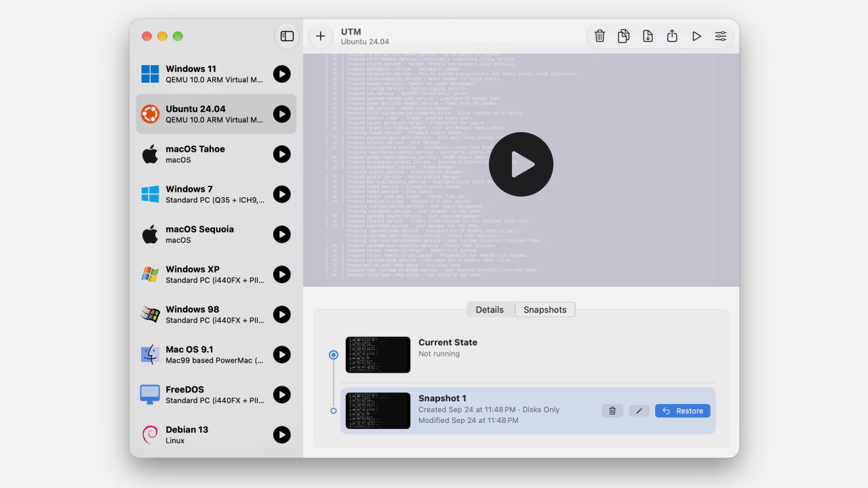Click the Windows 98 logo icon

coord(150,314)
